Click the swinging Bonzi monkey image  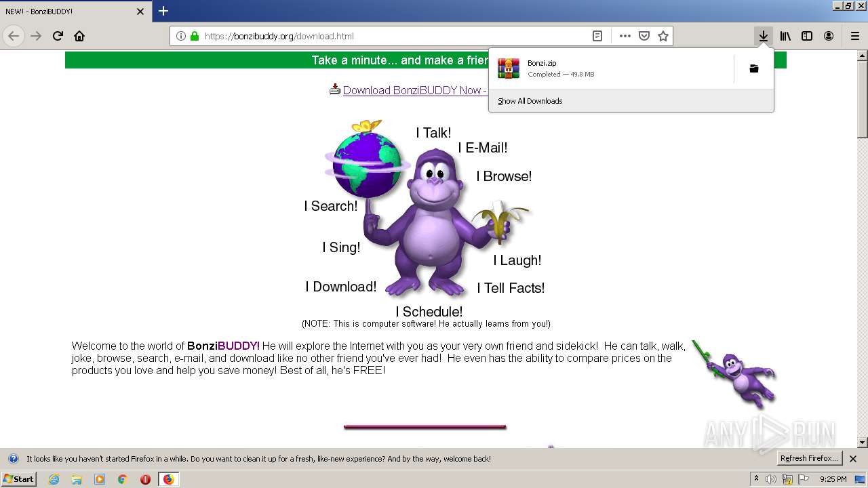coord(734,374)
